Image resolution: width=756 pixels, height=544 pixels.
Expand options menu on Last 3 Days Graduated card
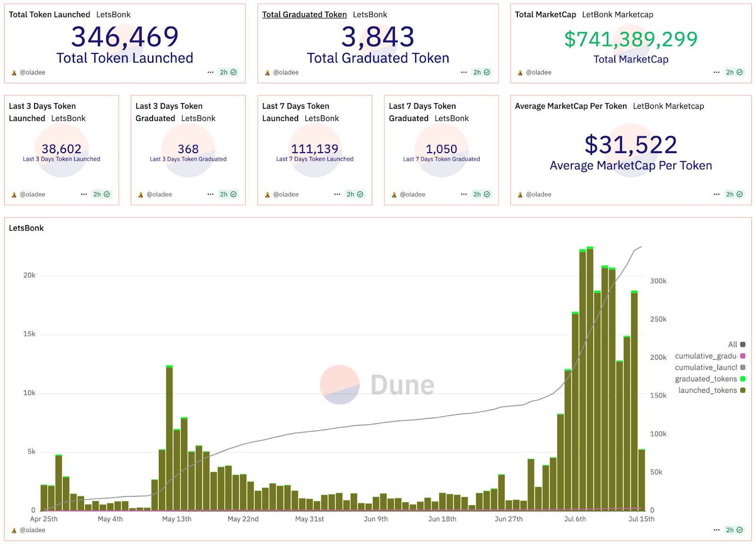(210, 194)
